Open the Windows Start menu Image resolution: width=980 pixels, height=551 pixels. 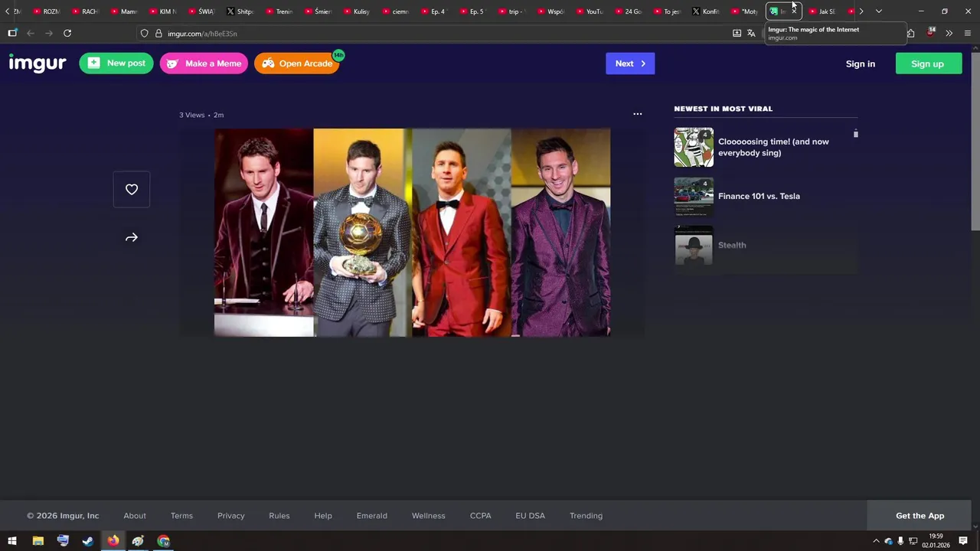pyautogui.click(x=12, y=541)
